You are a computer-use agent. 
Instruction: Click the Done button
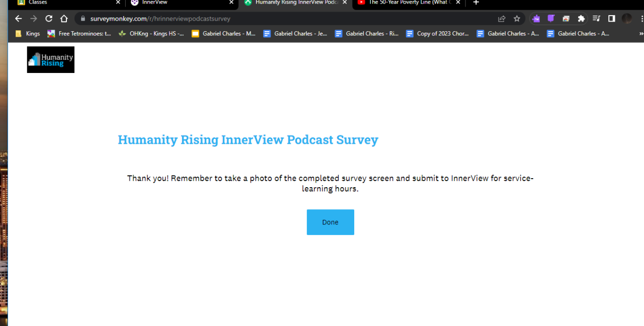point(331,222)
